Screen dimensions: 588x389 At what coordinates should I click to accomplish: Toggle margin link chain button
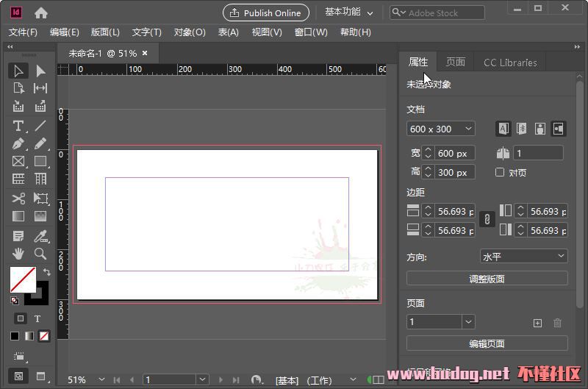pos(487,218)
